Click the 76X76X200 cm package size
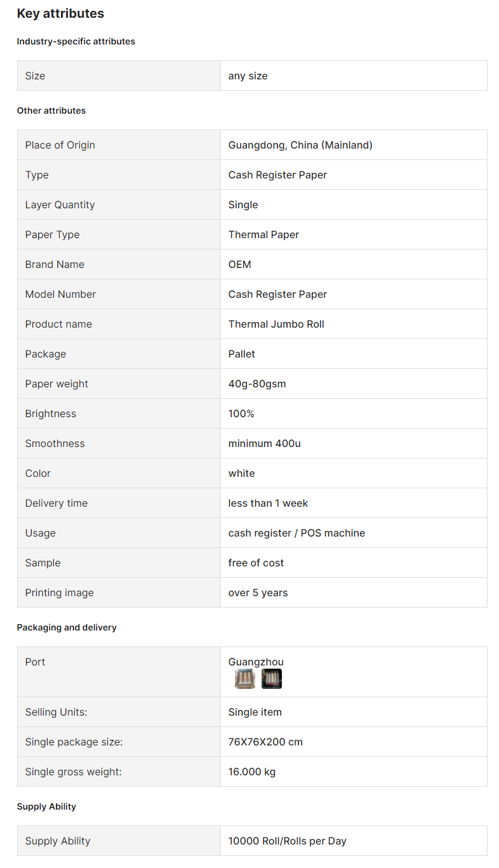The height and width of the screenshot is (868, 499). click(265, 742)
